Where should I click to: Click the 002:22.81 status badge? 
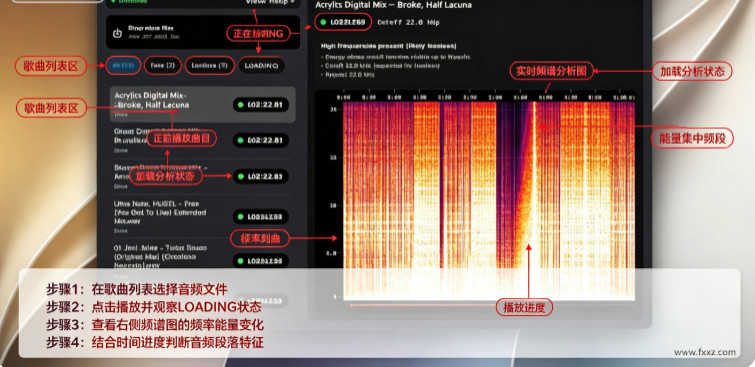coord(260,140)
